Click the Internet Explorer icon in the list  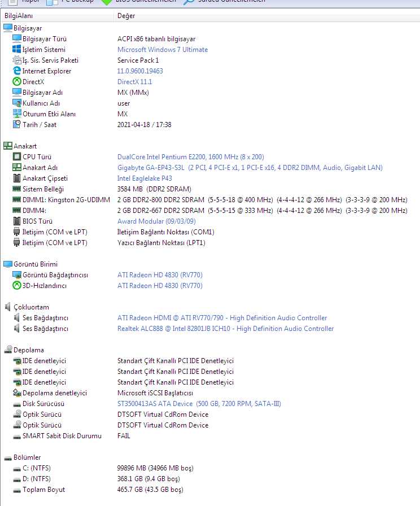[17, 71]
